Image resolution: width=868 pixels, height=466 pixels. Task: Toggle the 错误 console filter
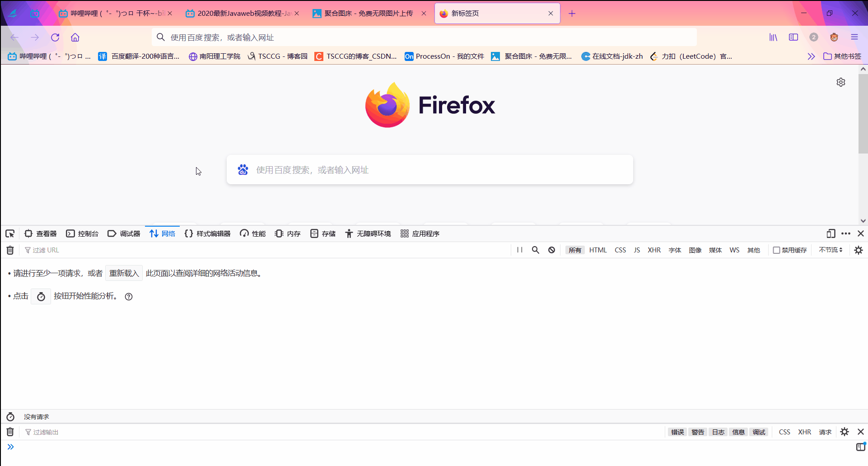[677, 432]
